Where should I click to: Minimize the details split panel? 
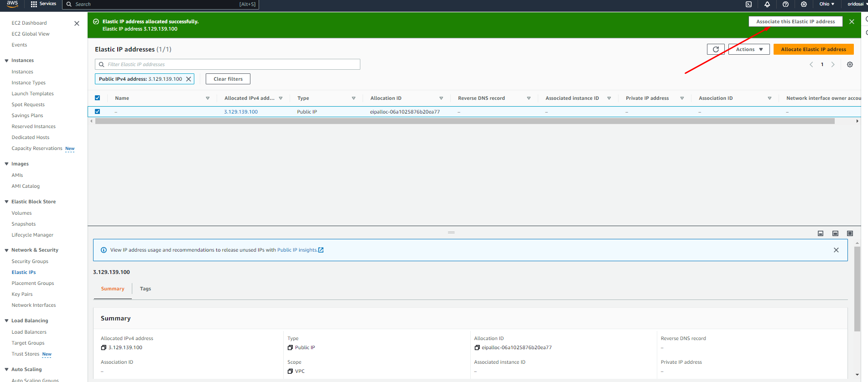click(x=821, y=233)
